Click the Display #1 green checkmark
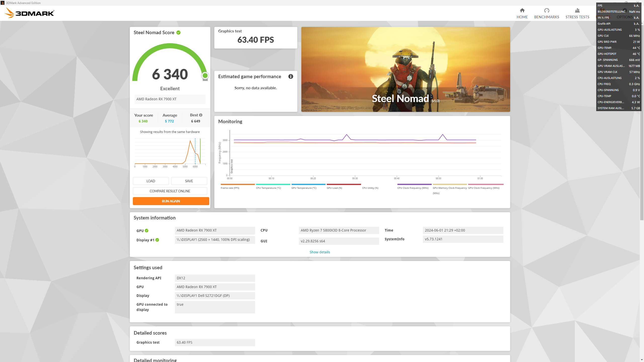Screen dimensions: 644x362 click(157, 240)
